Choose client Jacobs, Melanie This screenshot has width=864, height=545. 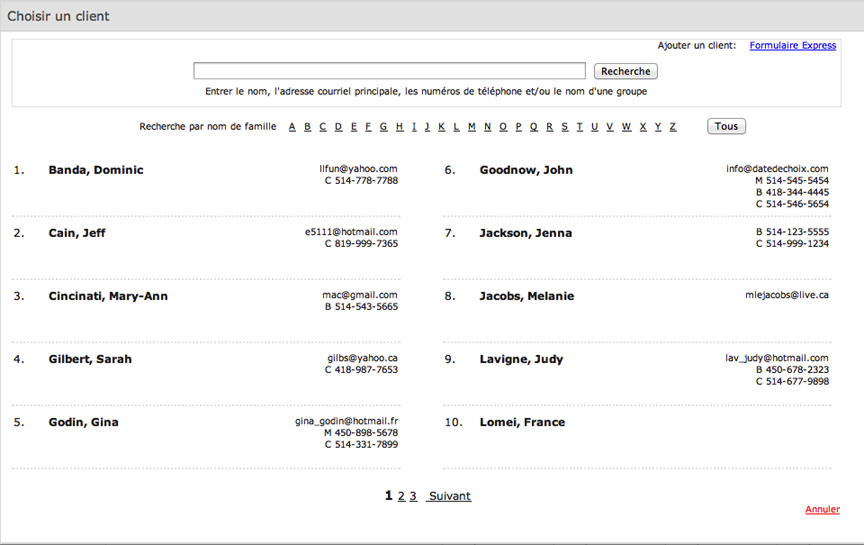526,296
